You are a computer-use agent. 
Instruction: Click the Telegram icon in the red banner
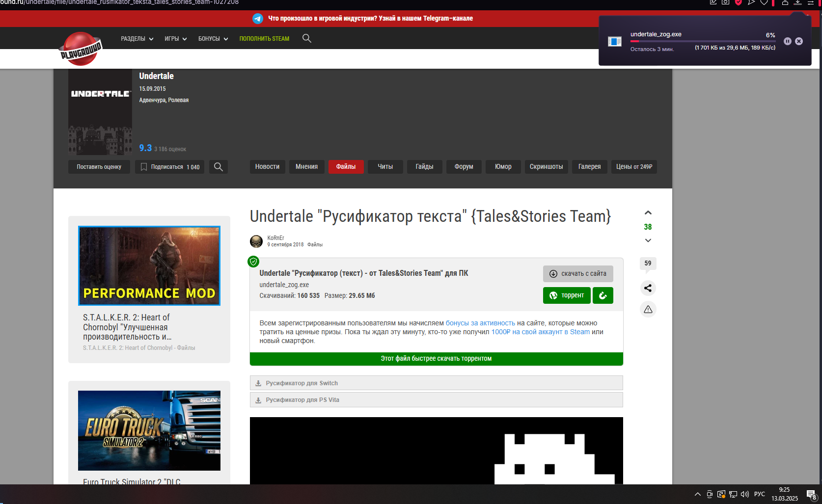click(258, 19)
